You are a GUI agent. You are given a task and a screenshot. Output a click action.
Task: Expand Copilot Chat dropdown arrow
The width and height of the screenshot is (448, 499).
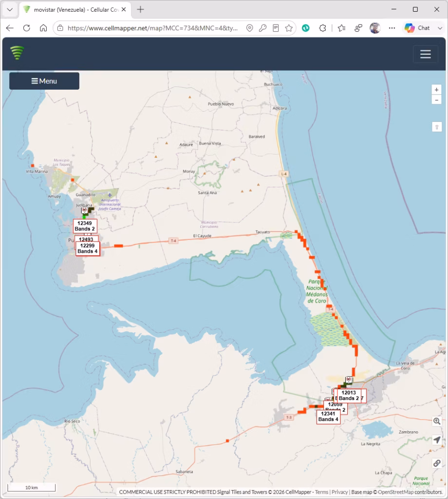(440, 28)
